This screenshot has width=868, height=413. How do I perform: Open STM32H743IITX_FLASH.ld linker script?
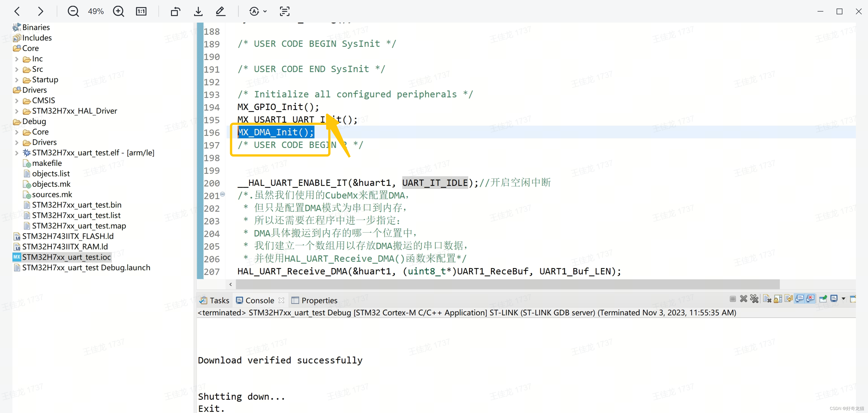[x=63, y=236]
